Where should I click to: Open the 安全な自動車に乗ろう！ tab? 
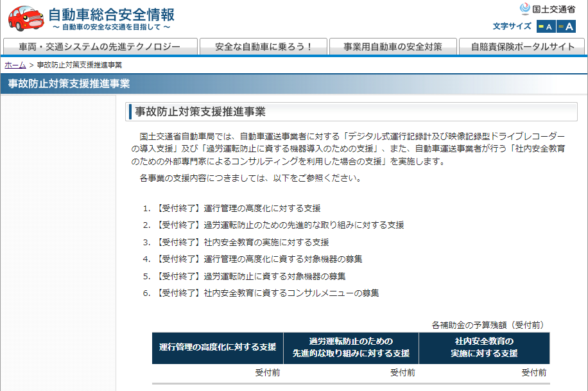point(263,47)
